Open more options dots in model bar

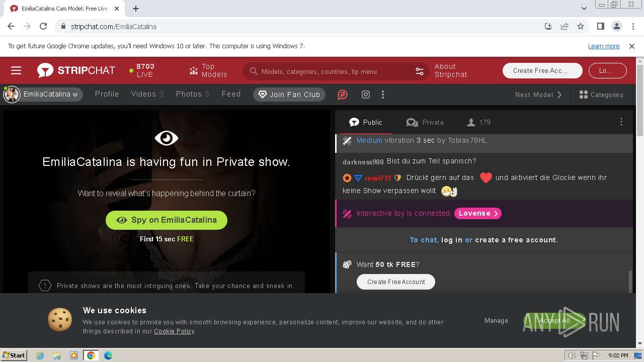383,95
